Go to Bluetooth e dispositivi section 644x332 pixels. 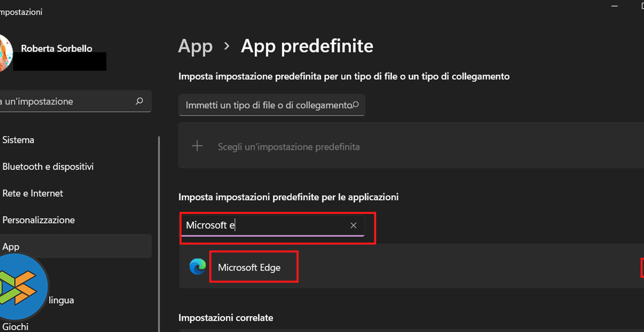tap(48, 166)
